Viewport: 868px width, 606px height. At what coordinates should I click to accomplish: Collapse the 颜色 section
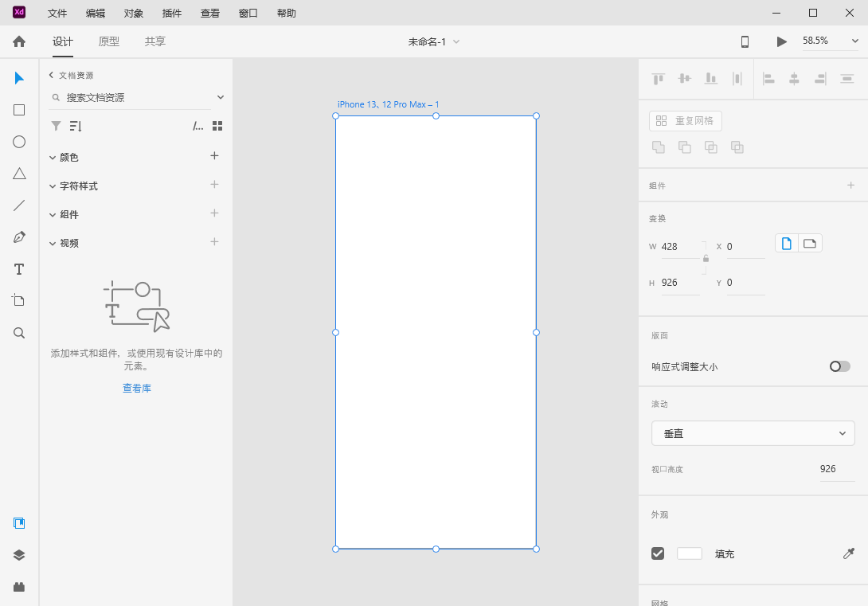click(53, 158)
